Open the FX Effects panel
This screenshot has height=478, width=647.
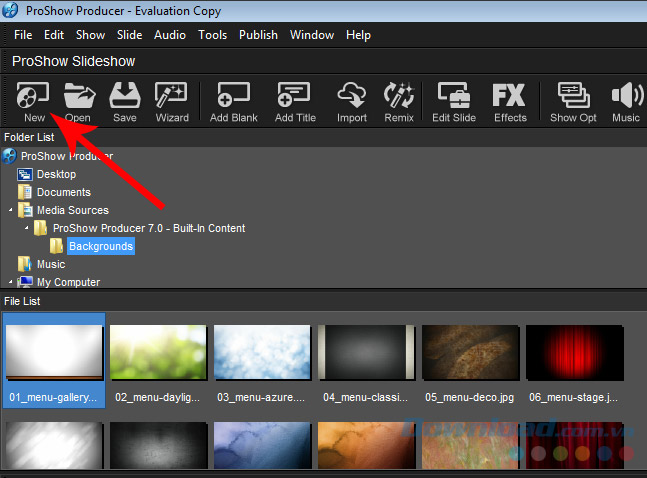coord(510,102)
